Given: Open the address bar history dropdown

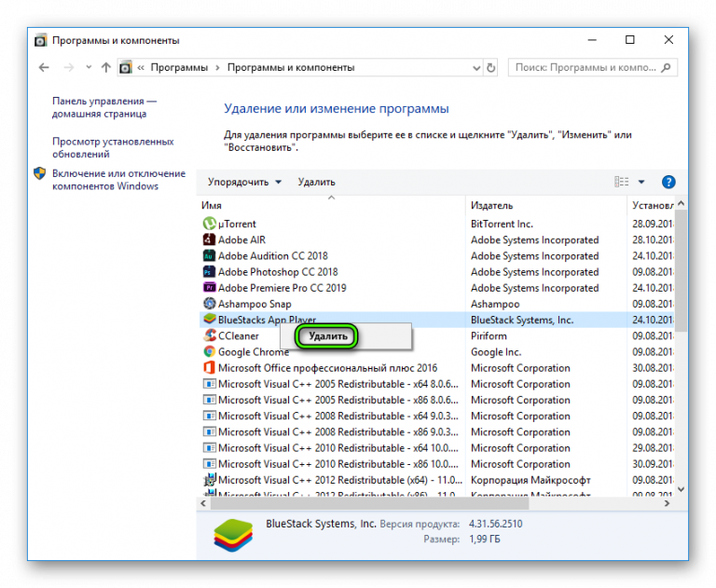Looking at the screenshot, I should [x=476, y=68].
